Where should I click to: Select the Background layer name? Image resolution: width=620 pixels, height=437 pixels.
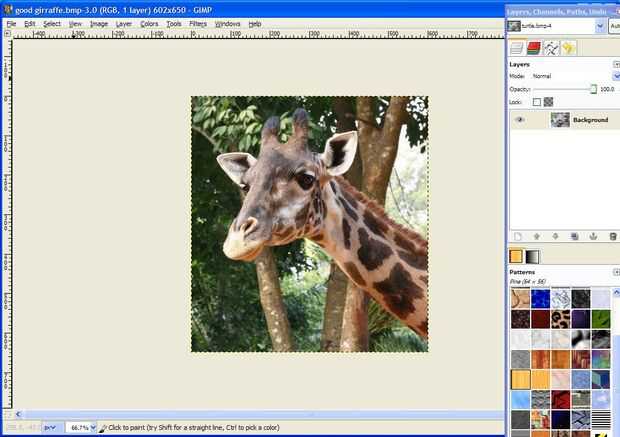590,120
